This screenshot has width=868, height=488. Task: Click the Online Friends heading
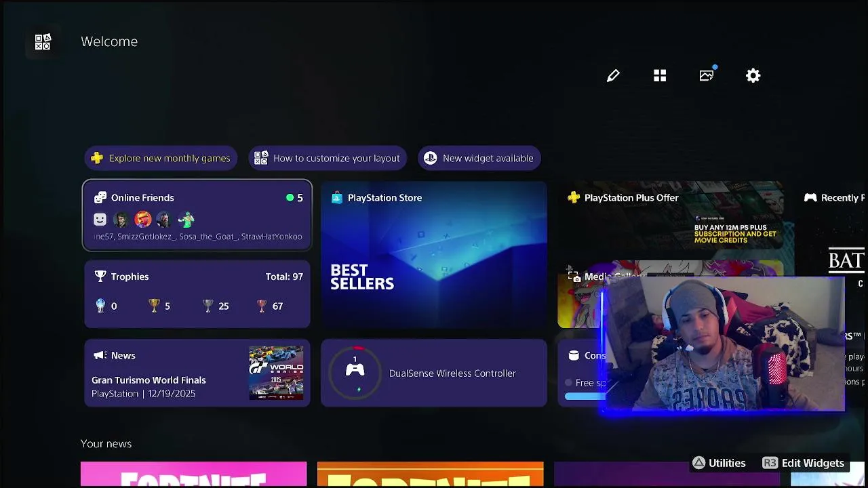[x=142, y=198]
